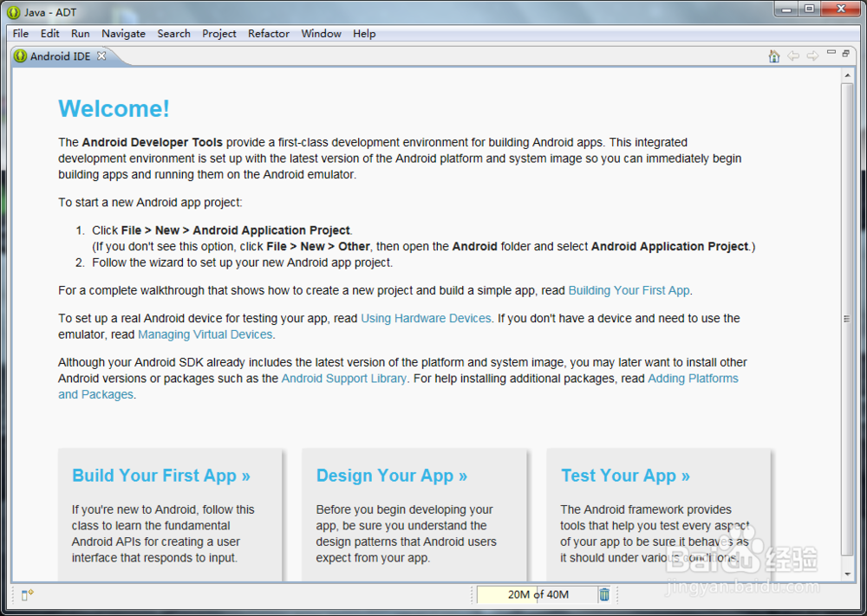Image resolution: width=867 pixels, height=616 pixels.
Task: Close the Android IDE tab
Action: point(101,55)
